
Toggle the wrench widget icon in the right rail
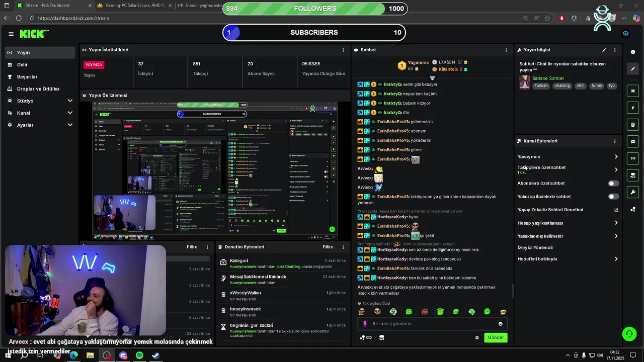coord(633,192)
